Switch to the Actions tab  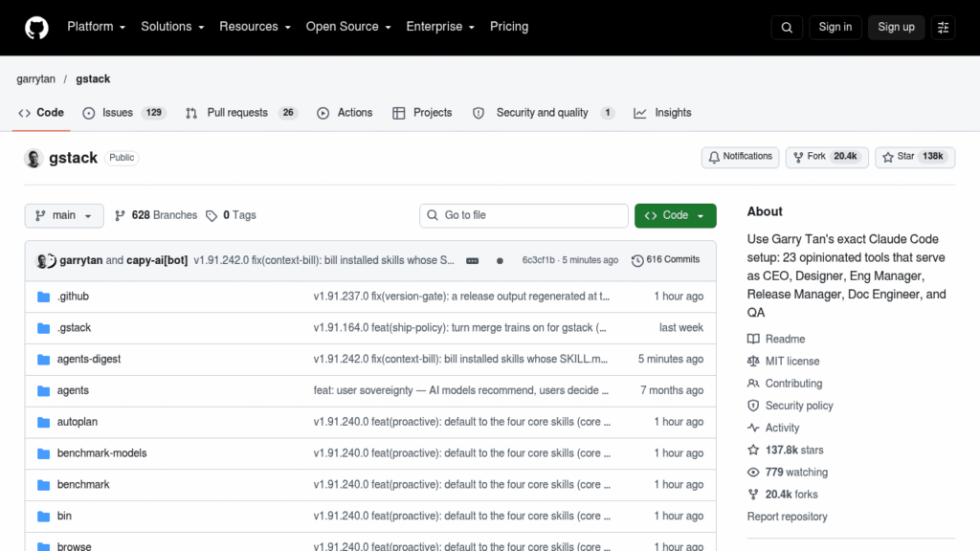pos(345,113)
